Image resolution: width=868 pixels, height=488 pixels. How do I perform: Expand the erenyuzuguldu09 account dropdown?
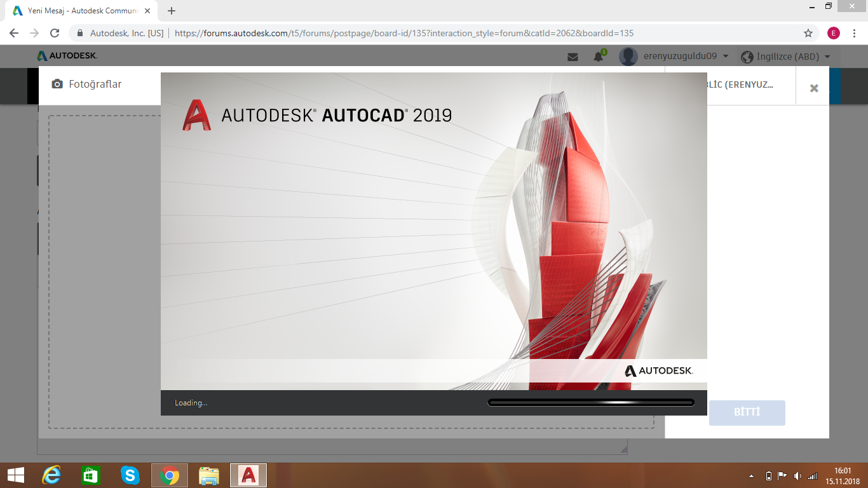pos(686,57)
